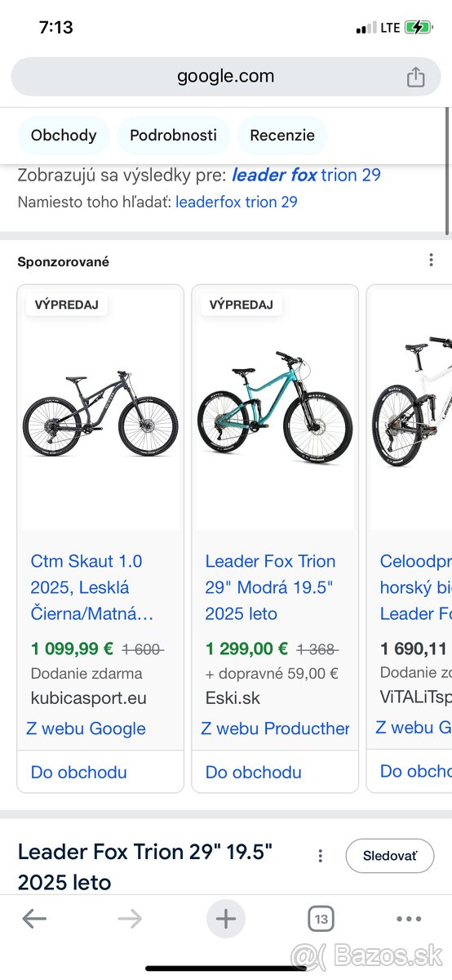452x980 pixels.
Task: Search instead for leaderfox trion 29
Action: pos(237,201)
